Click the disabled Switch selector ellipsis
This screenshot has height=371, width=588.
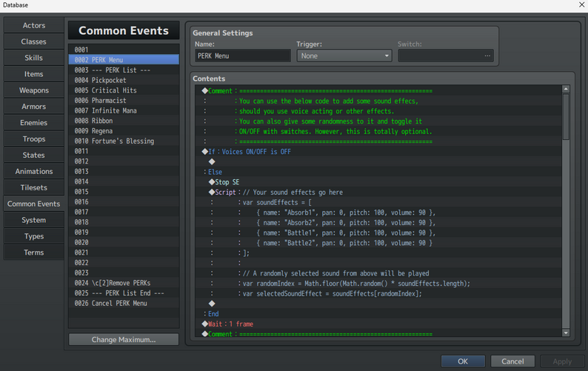pyautogui.click(x=487, y=56)
